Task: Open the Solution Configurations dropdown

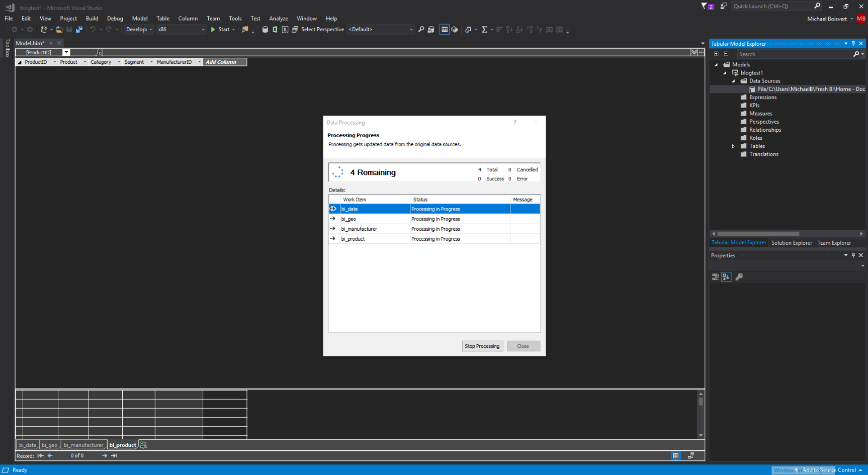Action: click(139, 30)
